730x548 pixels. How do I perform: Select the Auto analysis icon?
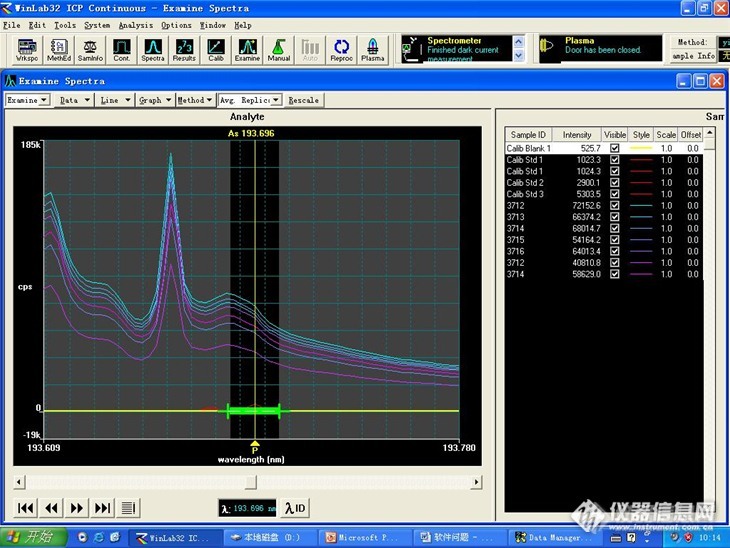(x=310, y=50)
